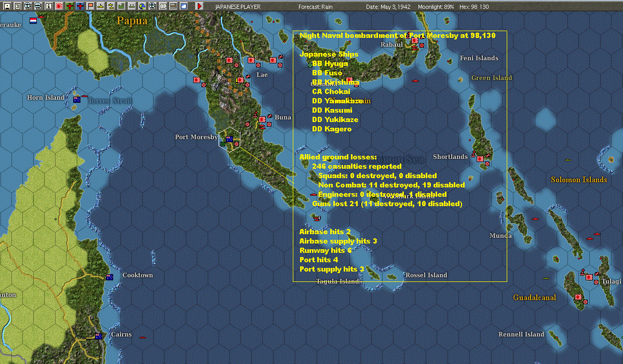Select the red ship icon near Cairns
This screenshot has height=364, width=623.
(143, 338)
